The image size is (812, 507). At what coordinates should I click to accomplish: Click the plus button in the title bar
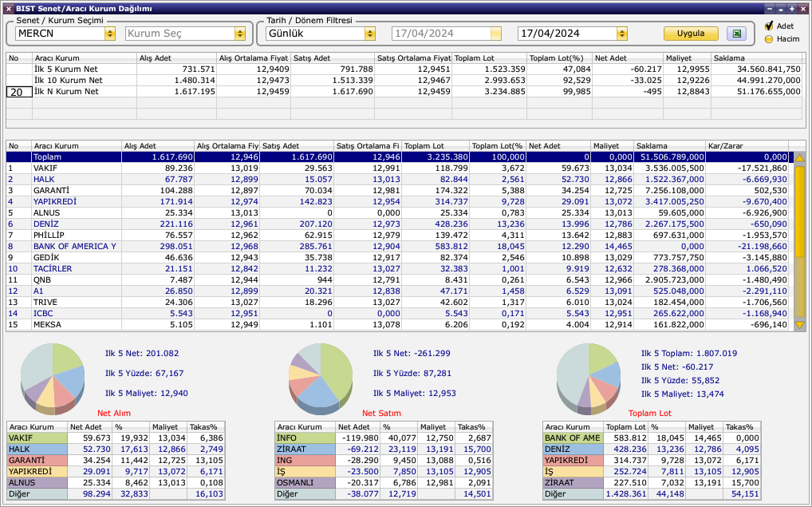click(792, 8)
